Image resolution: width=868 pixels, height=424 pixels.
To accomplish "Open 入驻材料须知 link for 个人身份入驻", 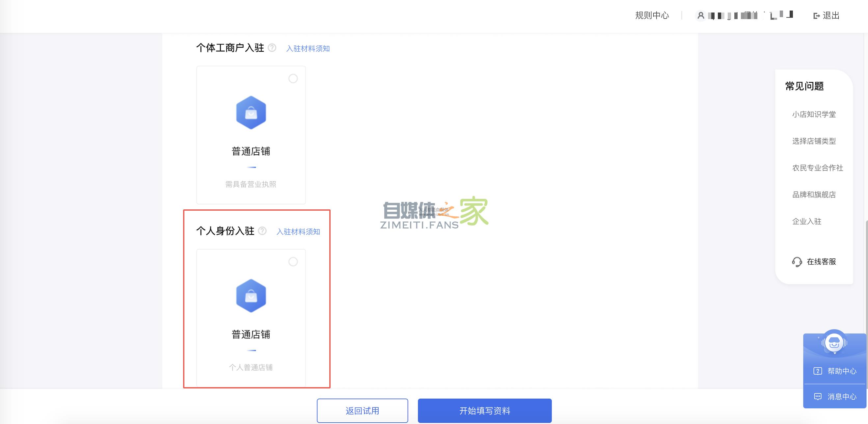I will click(x=299, y=231).
